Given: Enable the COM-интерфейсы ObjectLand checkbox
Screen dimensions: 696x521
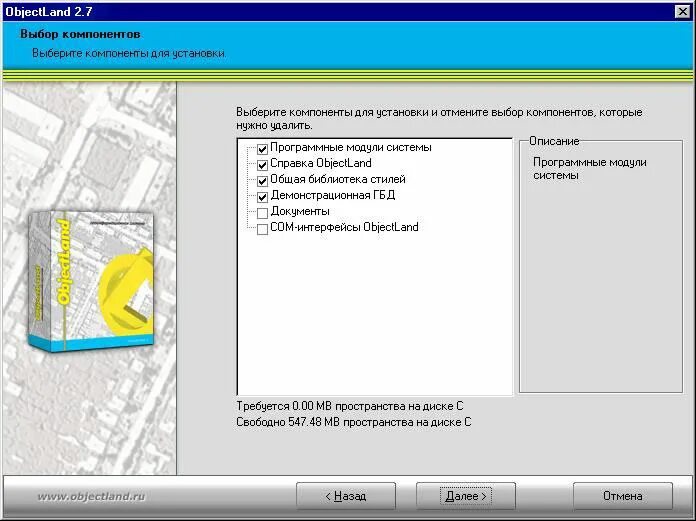Looking at the screenshot, I should pos(262,229).
